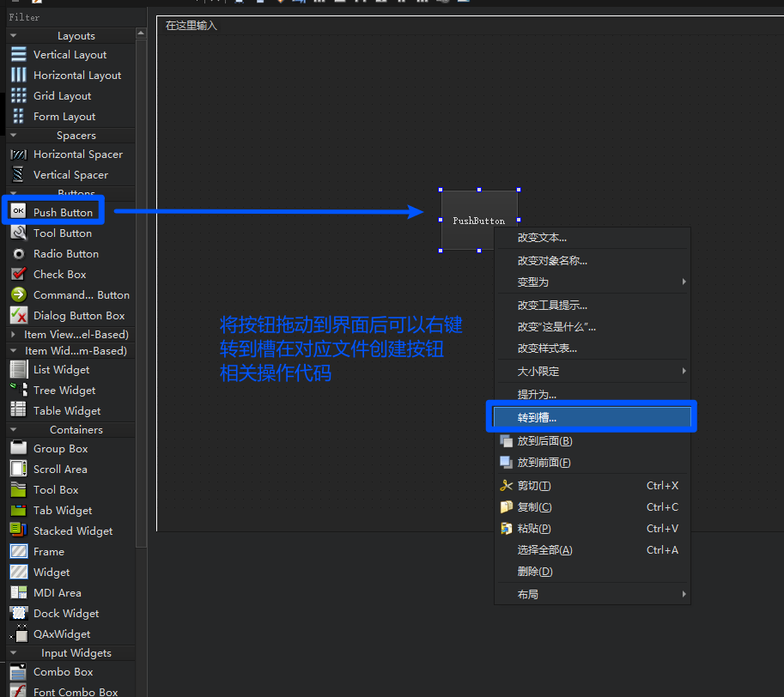Collapse the Layouts category
784x697 pixels.
14,36
